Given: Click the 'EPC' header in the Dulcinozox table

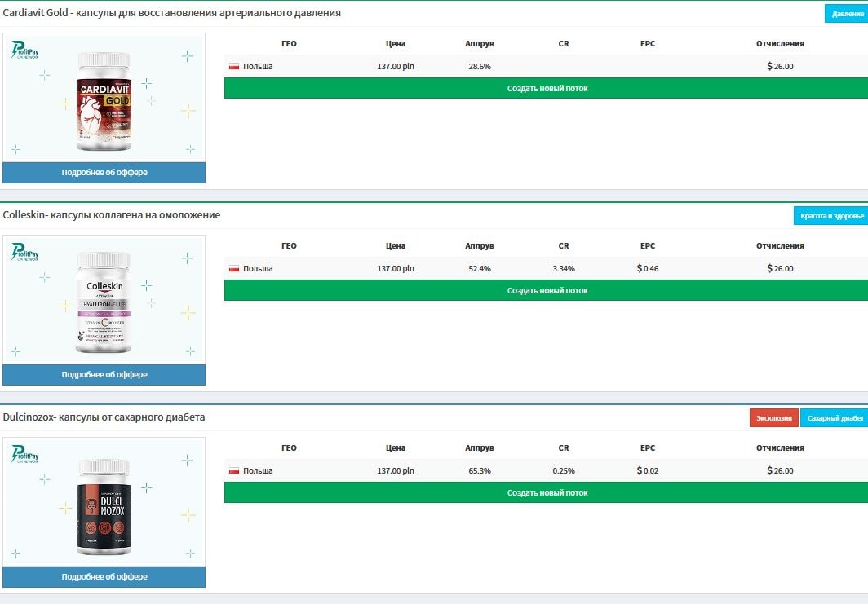Looking at the screenshot, I should point(648,448).
